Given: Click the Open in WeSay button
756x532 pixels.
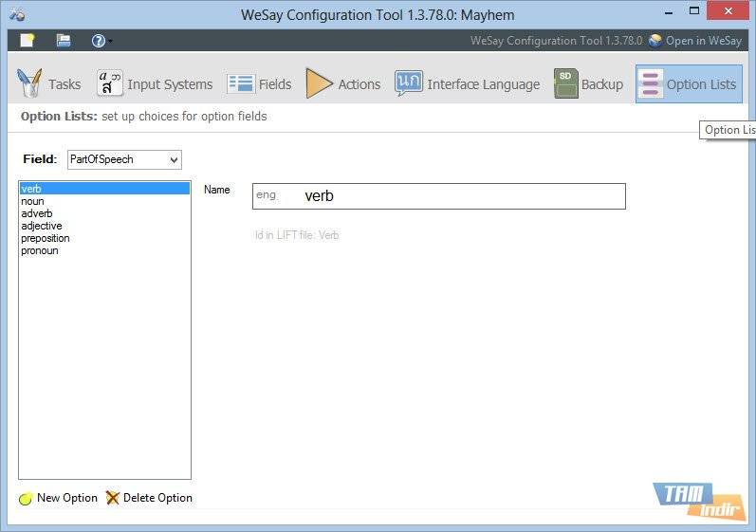Looking at the screenshot, I should [x=695, y=41].
